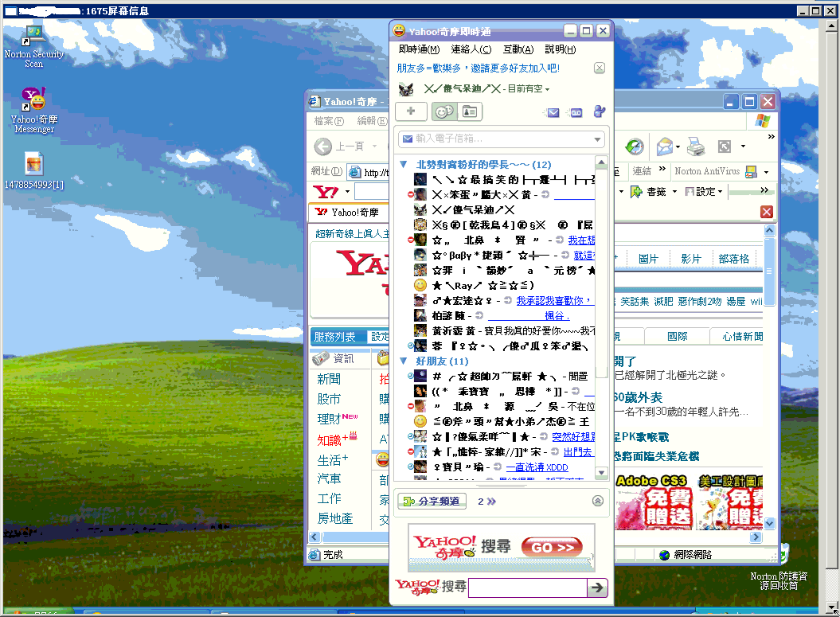The width and height of the screenshot is (840, 617).
Task: Collapse the 好朋友 (11) contact group
Action: pyautogui.click(x=404, y=361)
